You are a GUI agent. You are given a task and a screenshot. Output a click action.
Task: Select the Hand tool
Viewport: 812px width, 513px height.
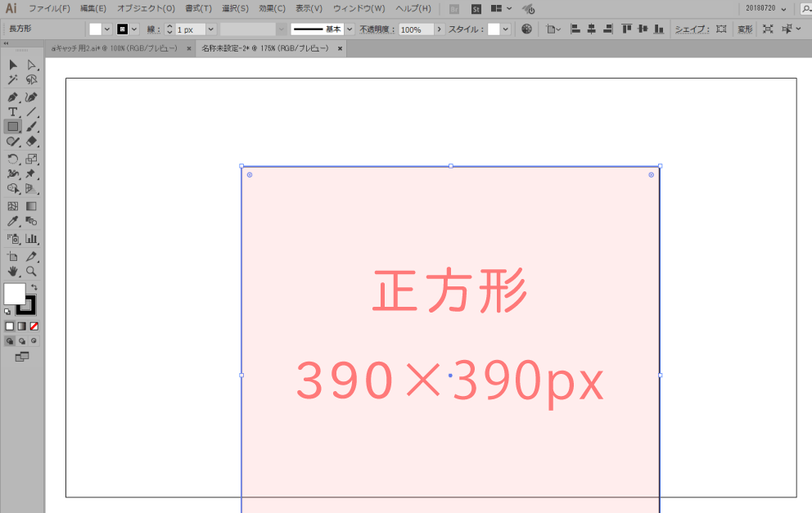click(13, 271)
